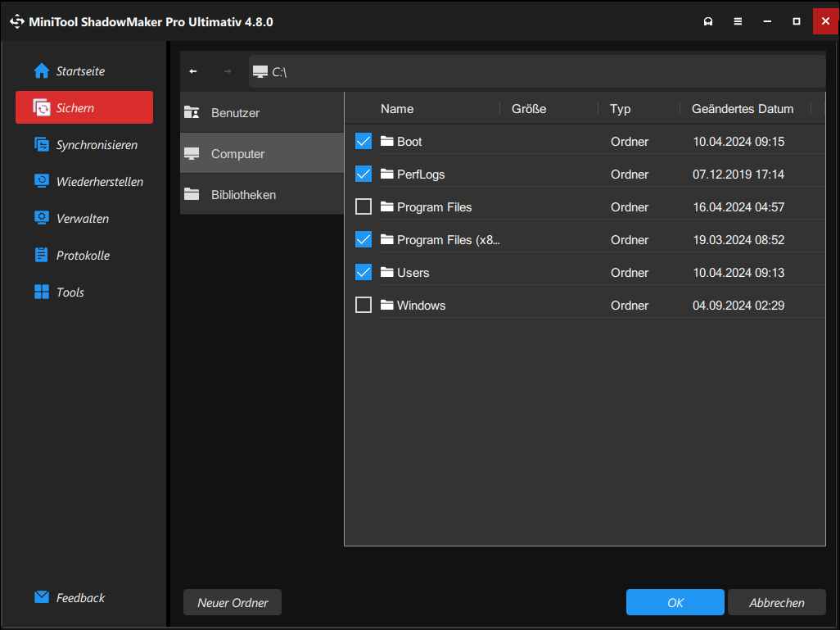Select Computer in the location list

point(262,154)
